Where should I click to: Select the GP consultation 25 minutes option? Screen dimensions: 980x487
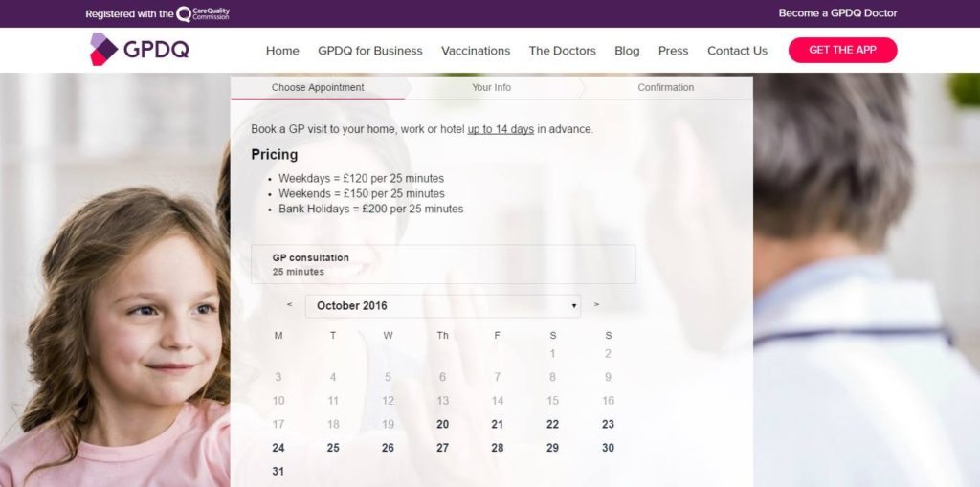[x=442, y=264]
